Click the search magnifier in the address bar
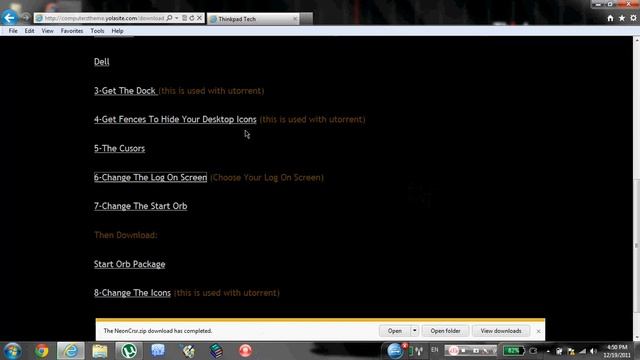Screen dimensions: 640x360 pyautogui.click(x=169, y=18)
